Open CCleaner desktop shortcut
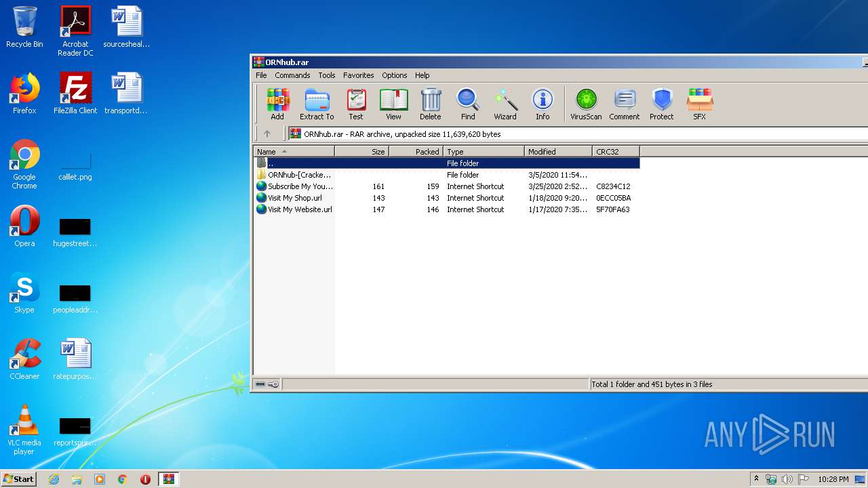This screenshot has width=868, height=488. (x=24, y=359)
